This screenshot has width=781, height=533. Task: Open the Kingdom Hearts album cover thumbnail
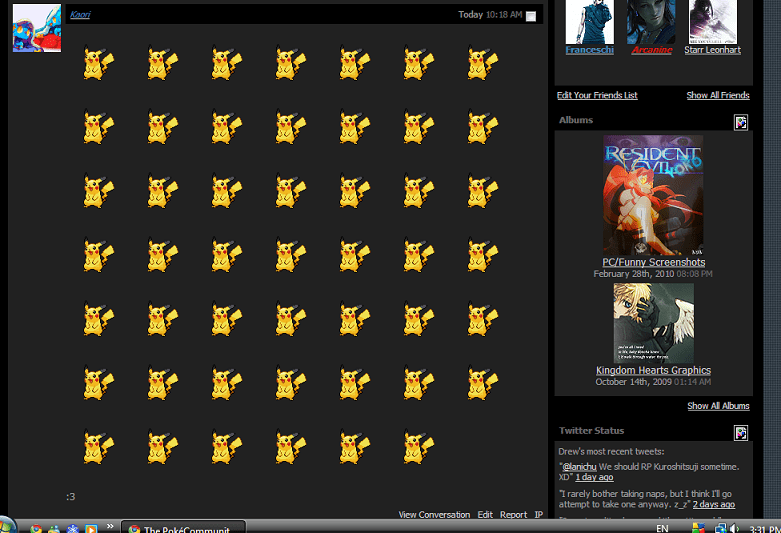coord(653,323)
